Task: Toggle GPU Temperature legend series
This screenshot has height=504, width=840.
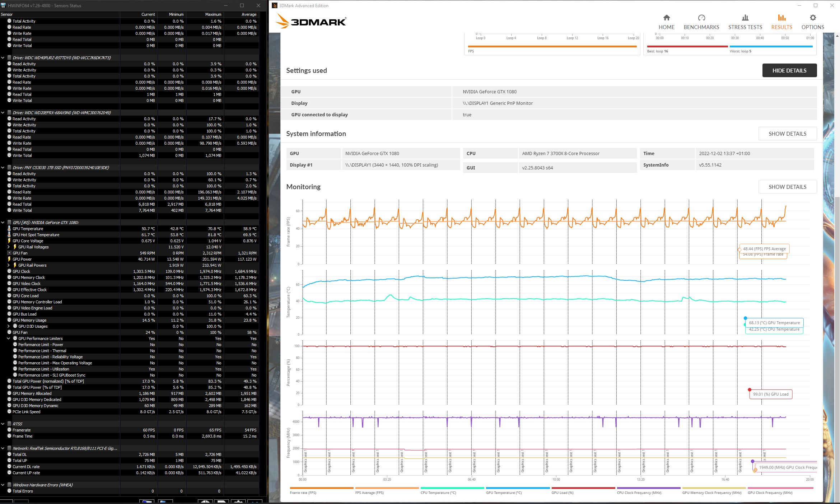Action: pos(518,490)
